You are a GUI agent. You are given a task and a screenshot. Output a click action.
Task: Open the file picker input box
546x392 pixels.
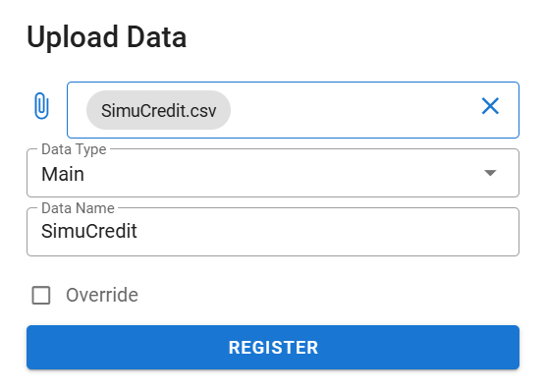[x=293, y=110]
